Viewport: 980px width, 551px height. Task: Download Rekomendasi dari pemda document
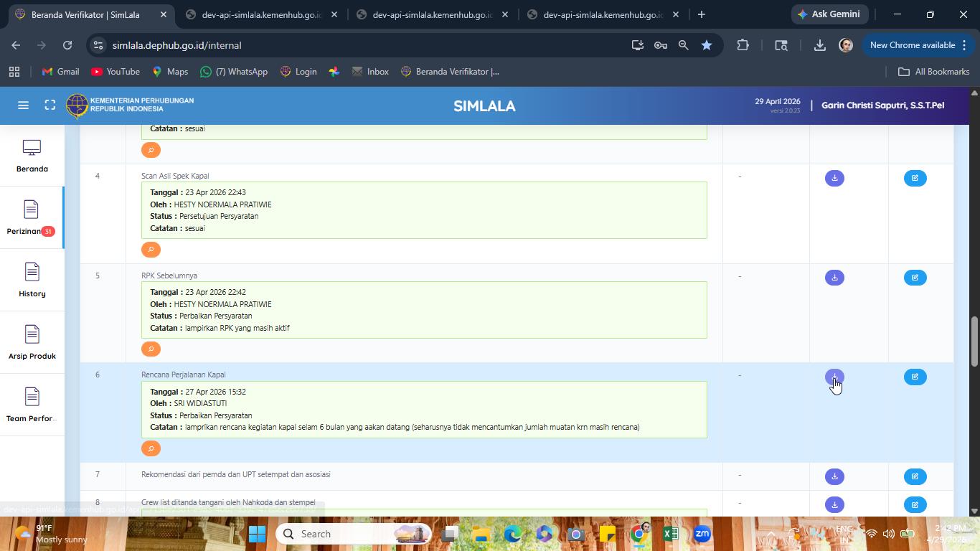pos(834,476)
